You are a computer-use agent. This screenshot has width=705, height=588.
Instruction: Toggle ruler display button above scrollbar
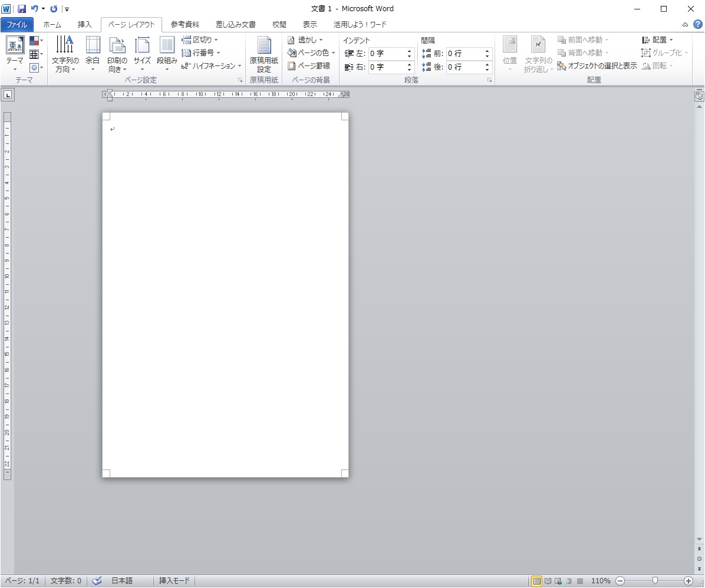click(699, 96)
